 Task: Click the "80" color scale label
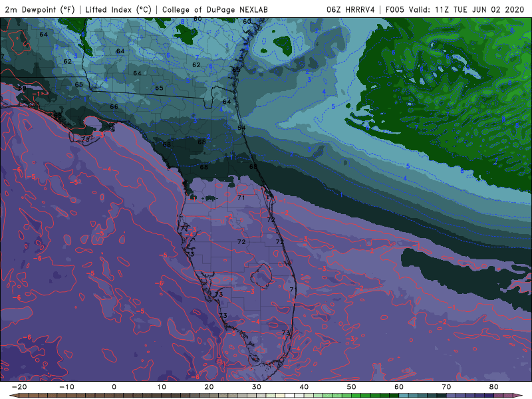(x=494, y=387)
